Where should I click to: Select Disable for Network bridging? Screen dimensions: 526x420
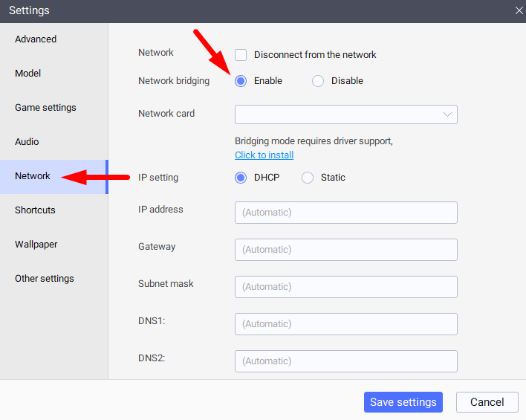pos(318,81)
